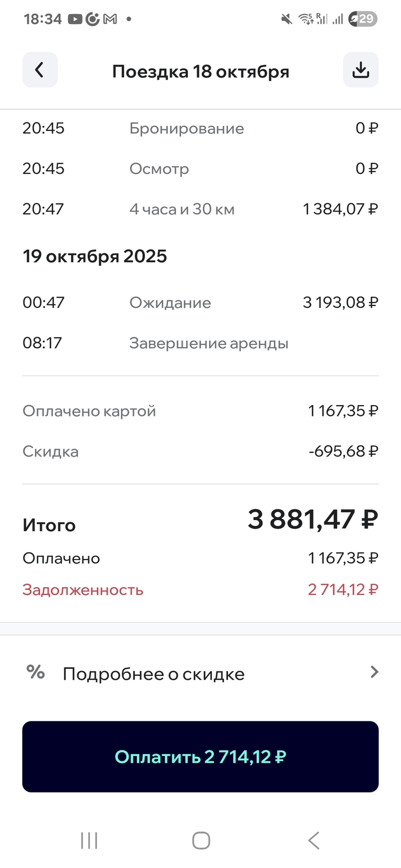
Task: Tap the Gmail notification icon
Action: point(111,19)
